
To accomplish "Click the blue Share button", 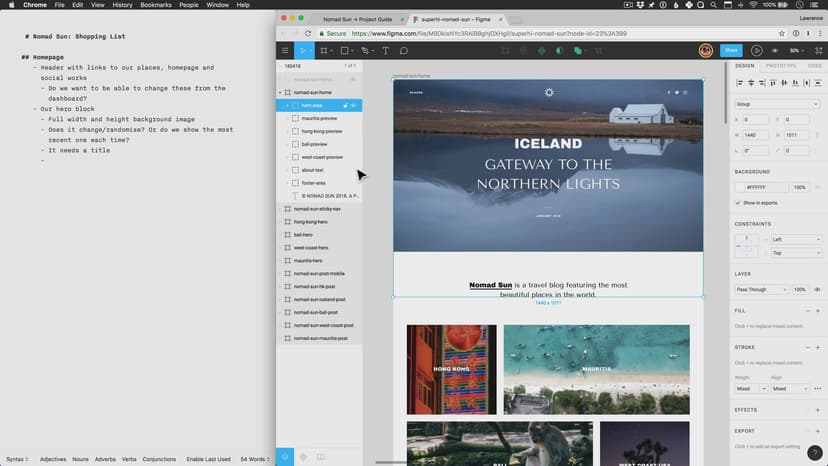I will click(x=731, y=50).
